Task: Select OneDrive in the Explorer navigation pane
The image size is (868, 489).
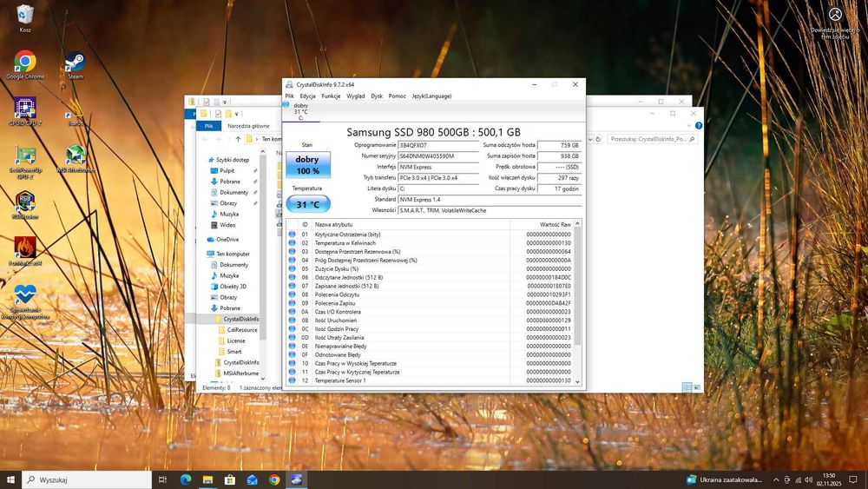Action: pyautogui.click(x=227, y=240)
